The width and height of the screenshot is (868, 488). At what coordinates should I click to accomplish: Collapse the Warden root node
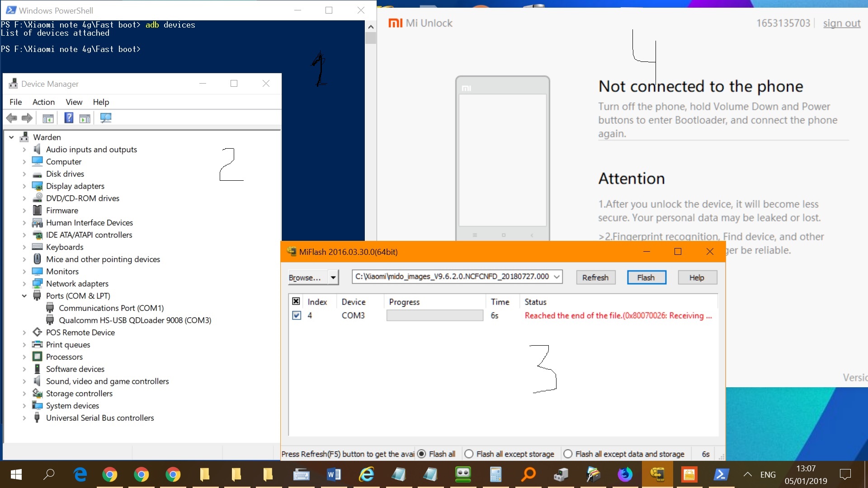(x=11, y=137)
